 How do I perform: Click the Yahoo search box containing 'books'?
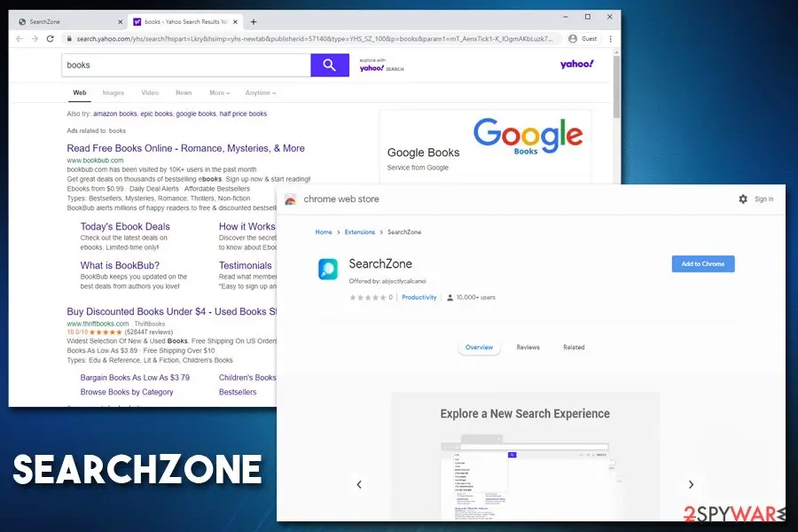click(186, 65)
